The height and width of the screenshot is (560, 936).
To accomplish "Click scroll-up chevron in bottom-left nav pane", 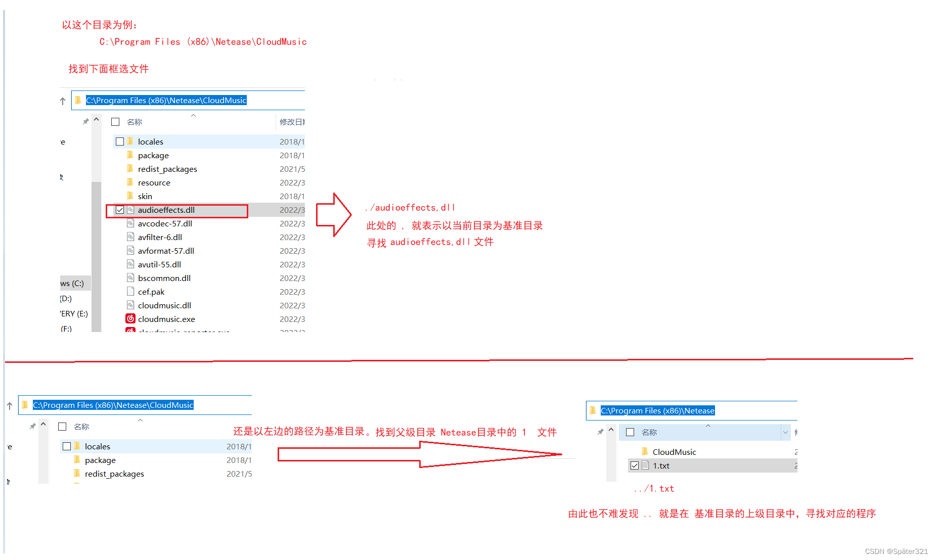I will [43, 425].
